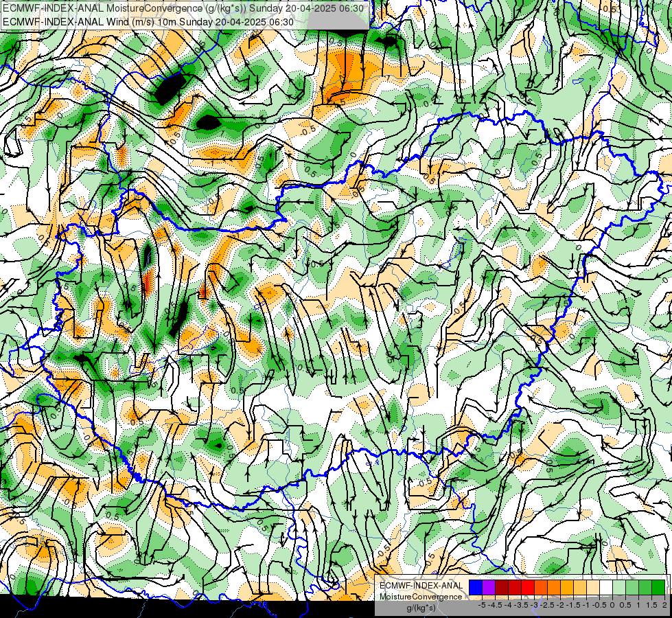672x618 pixels.
Task: Click the legend tick value 2
Action: [664, 605]
